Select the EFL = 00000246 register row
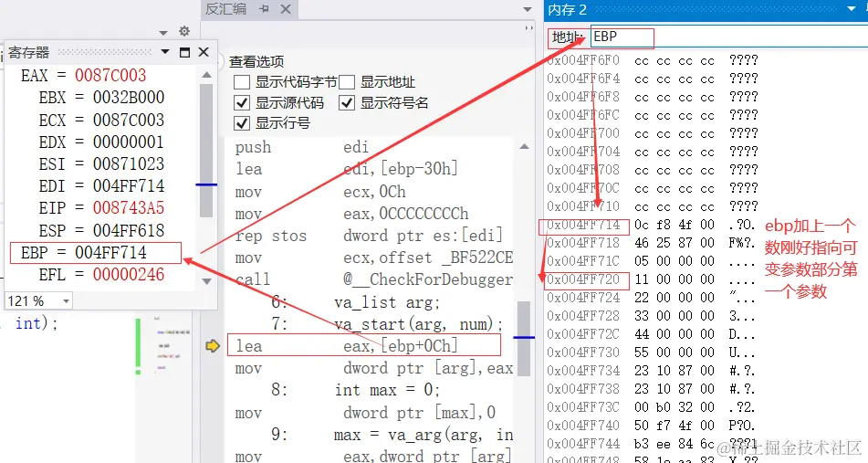868x463 pixels. [x=101, y=275]
